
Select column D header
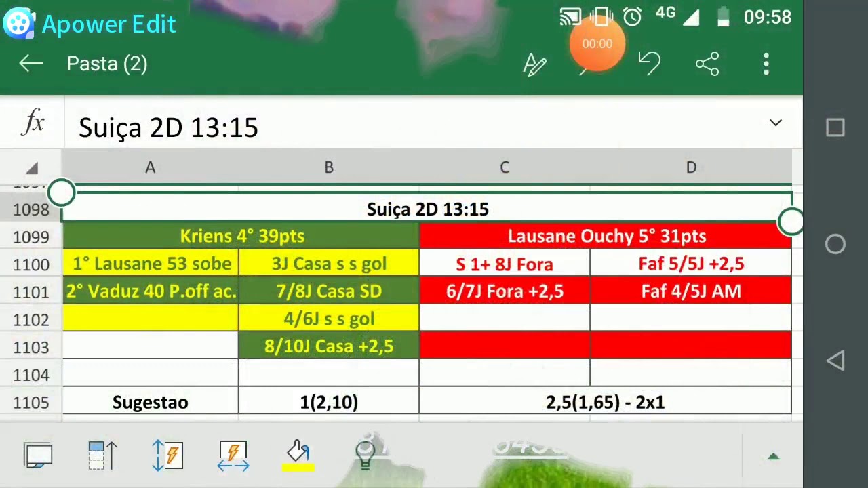pos(691,167)
